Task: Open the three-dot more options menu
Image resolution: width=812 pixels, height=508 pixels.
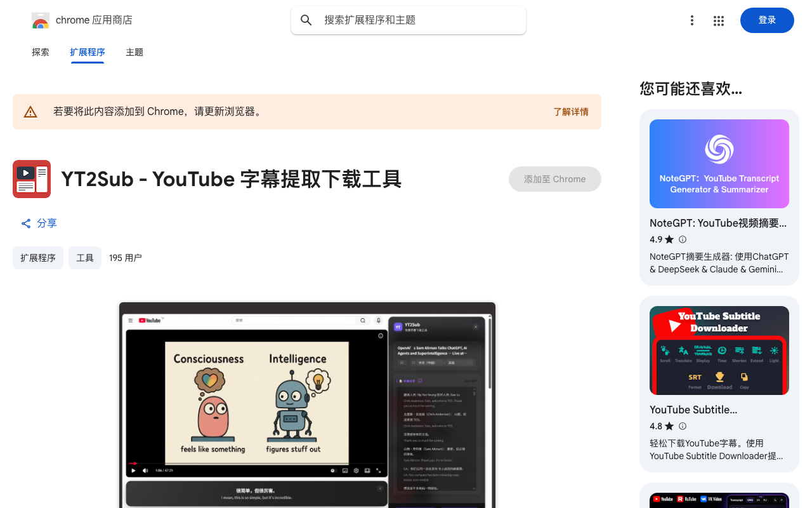Action: point(692,20)
